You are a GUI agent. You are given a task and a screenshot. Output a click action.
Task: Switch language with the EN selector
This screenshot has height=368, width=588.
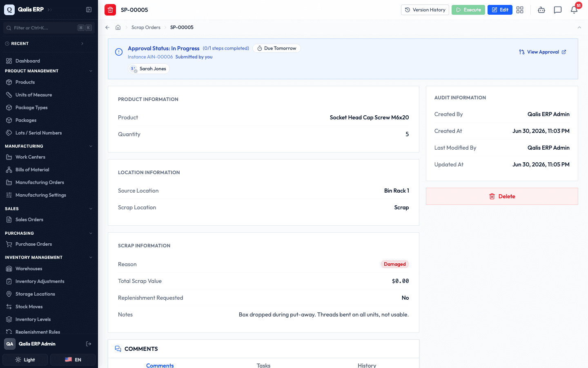click(73, 360)
